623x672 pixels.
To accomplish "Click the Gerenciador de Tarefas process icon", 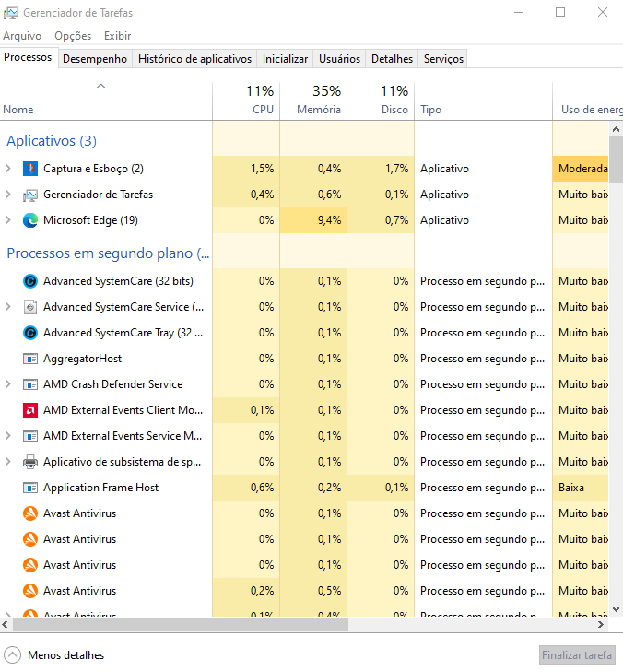I will click(30, 195).
